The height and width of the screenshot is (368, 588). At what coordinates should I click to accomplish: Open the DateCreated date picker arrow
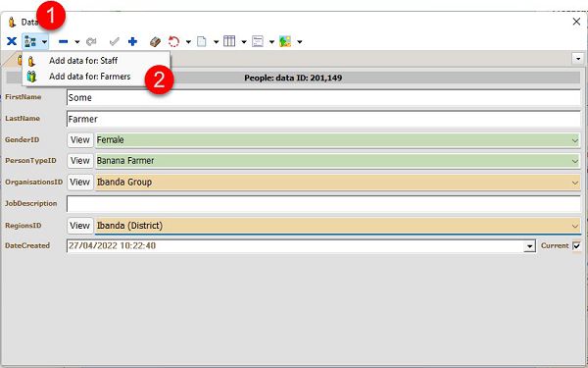[529, 246]
